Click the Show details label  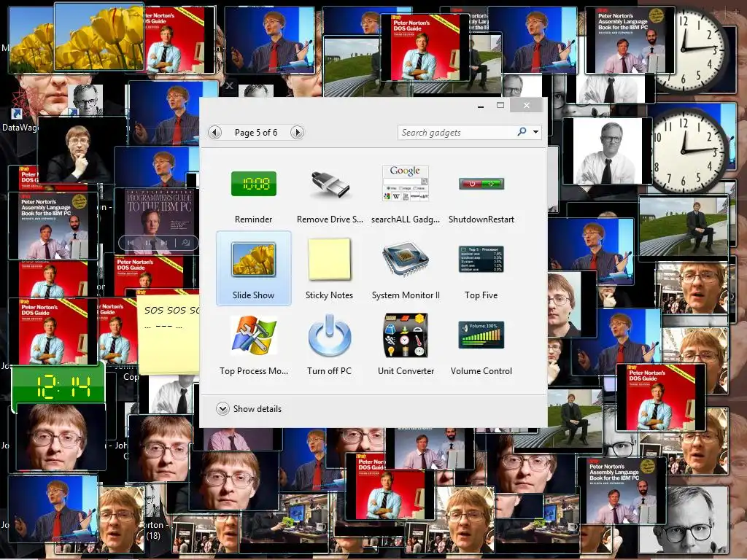(x=258, y=408)
